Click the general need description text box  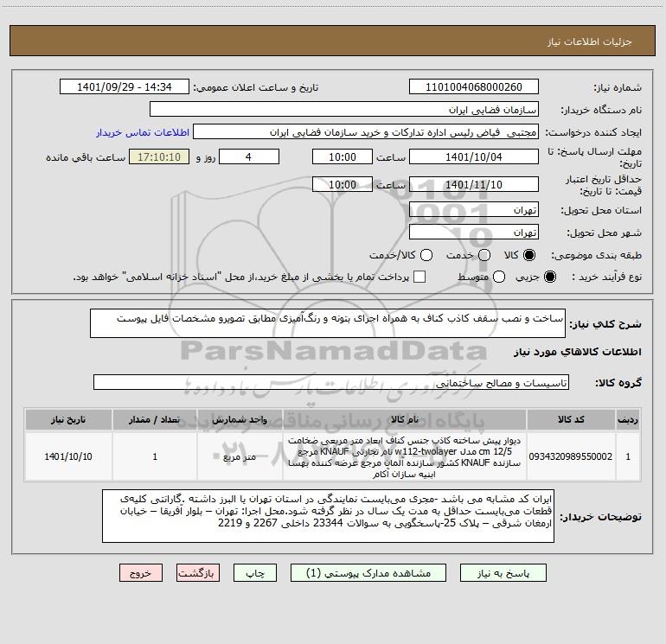tap(328, 323)
